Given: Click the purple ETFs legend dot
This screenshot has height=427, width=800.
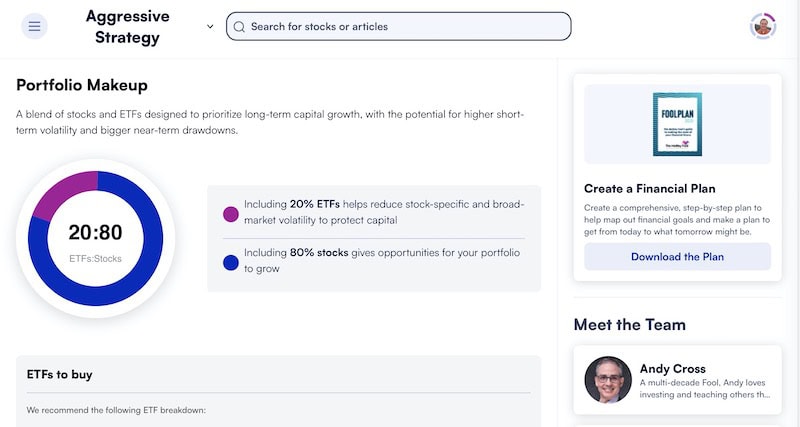Looking at the screenshot, I should (231, 214).
